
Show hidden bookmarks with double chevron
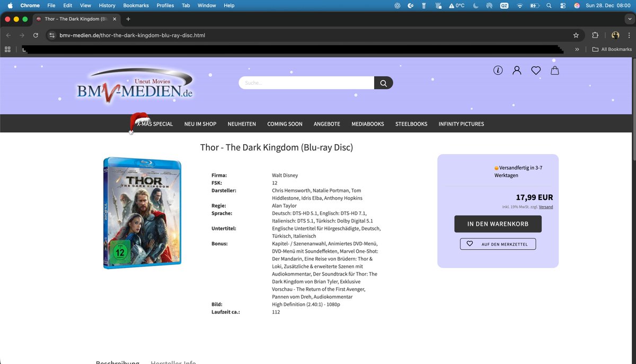pyautogui.click(x=577, y=49)
